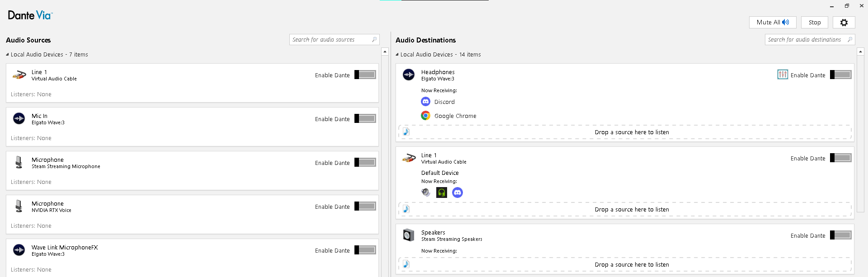The height and width of the screenshot is (277, 868).
Task: Toggle Enable Dante for Mic In source
Action: (x=365, y=118)
